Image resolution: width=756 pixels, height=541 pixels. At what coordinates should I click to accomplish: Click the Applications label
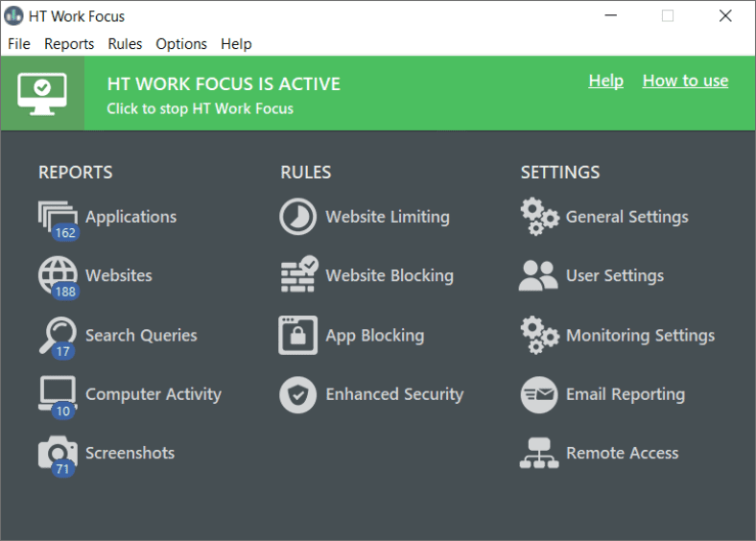131,217
